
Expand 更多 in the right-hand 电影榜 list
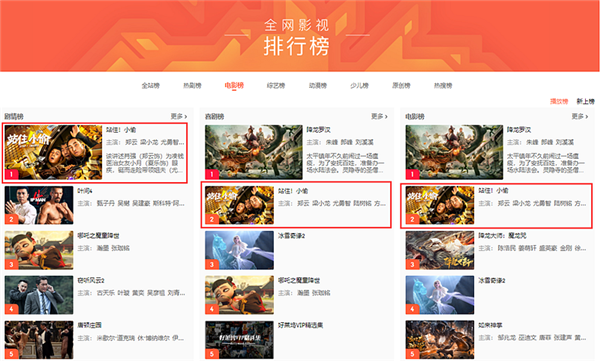(x=580, y=116)
